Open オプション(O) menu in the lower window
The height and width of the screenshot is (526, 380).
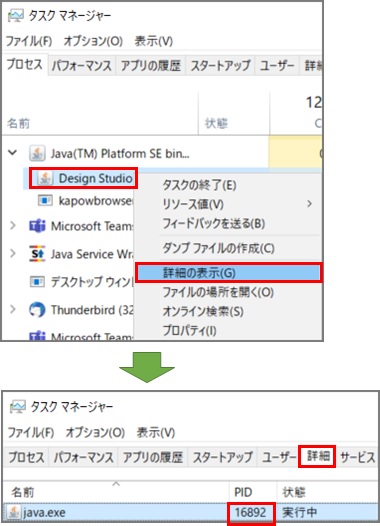click(95, 432)
